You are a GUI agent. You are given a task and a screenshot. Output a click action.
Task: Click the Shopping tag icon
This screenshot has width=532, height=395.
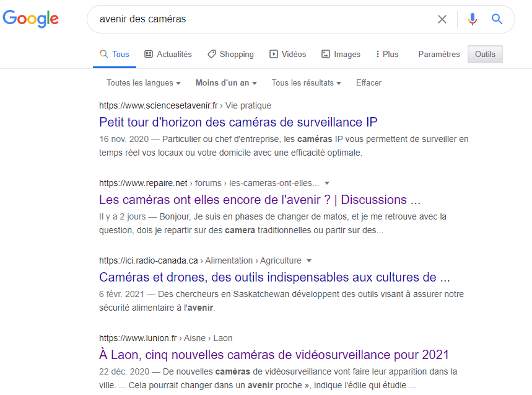click(x=212, y=54)
